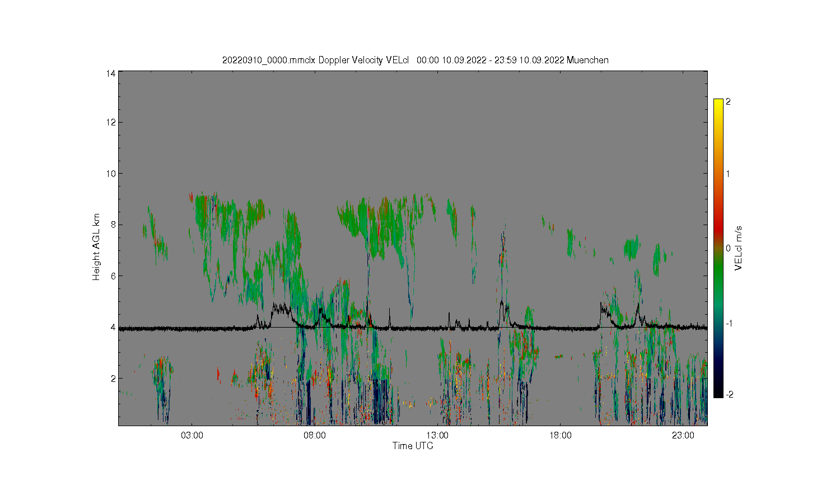This screenshot has width=840, height=504.
Task: Click the 'Height AGL km' axis label
Action: pos(96,247)
